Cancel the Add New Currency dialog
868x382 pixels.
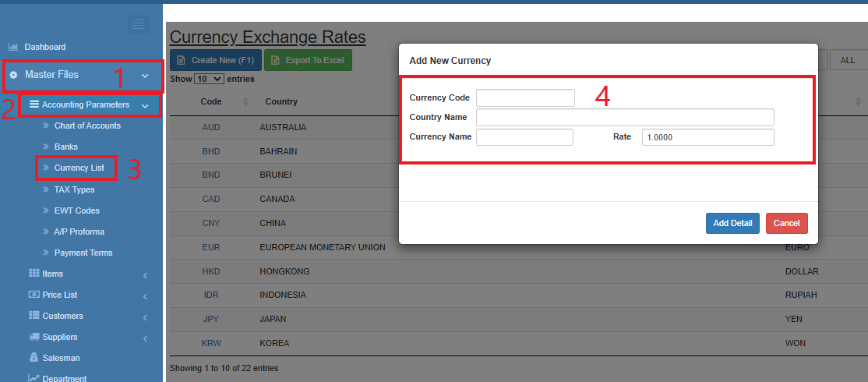click(787, 223)
